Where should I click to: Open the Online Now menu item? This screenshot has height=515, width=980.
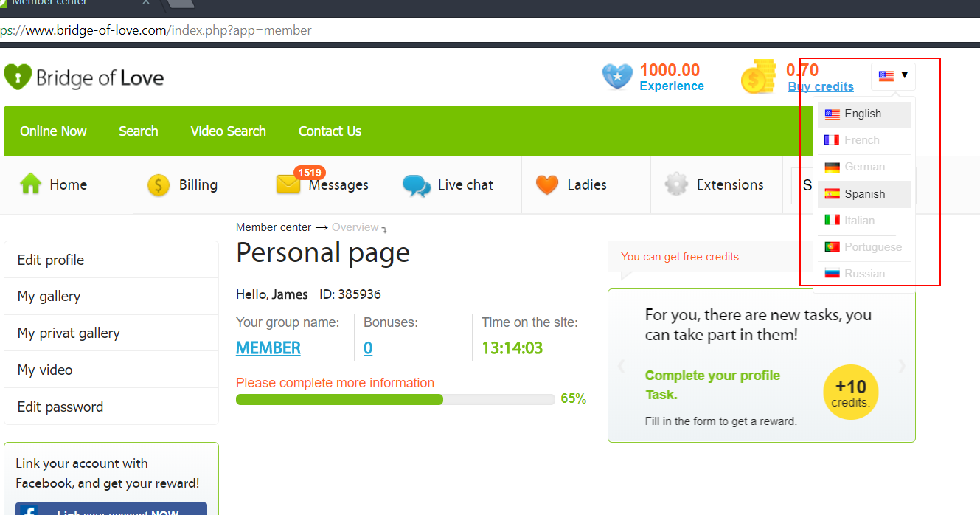click(53, 131)
